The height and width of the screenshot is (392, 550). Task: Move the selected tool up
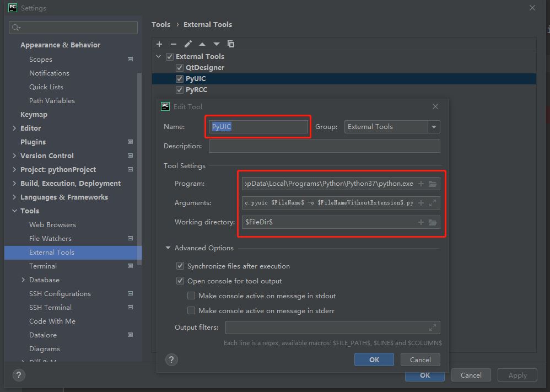click(202, 44)
